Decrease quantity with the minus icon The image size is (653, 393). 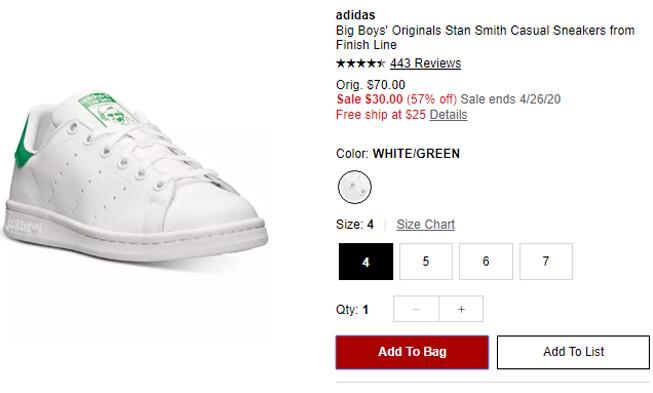click(x=416, y=309)
